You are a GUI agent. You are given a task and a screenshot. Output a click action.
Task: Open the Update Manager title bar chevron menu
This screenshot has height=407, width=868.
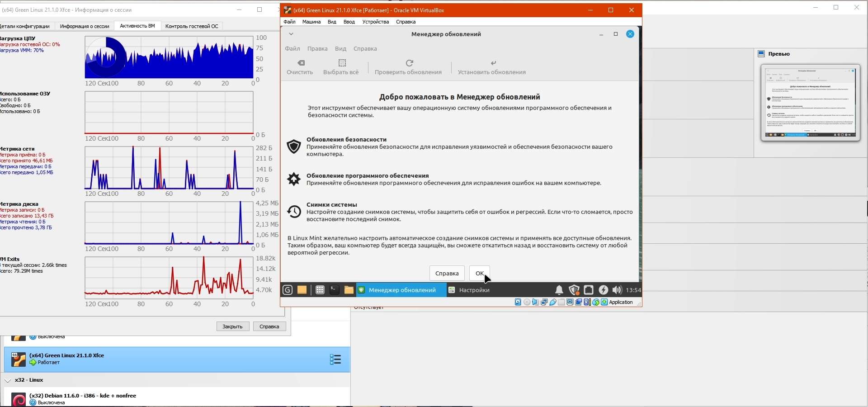point(291,34)
